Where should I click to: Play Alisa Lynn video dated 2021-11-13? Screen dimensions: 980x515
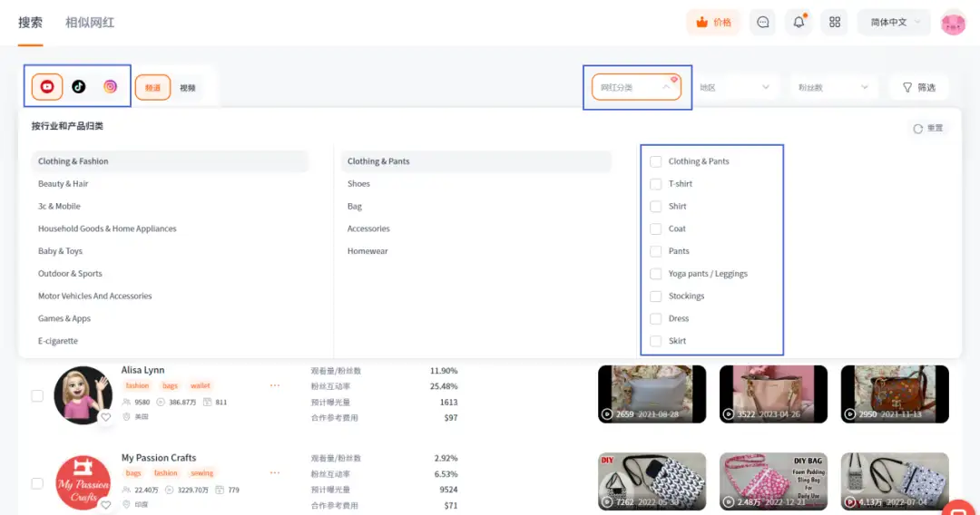coord(895,394)
